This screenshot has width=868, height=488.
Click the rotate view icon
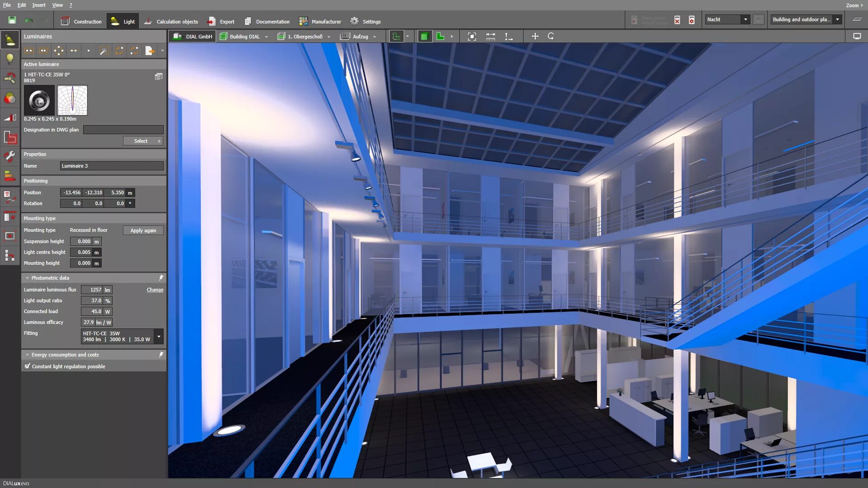click(x=551, y=36)
